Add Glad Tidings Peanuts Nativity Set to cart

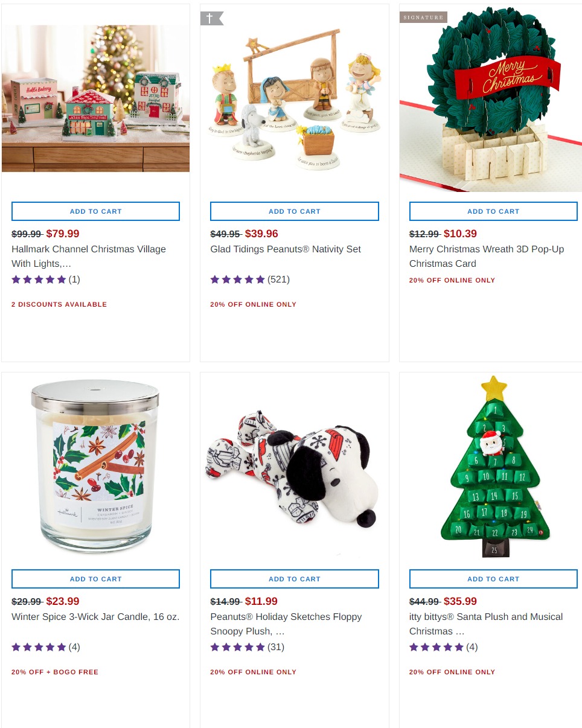coord(295,211)
